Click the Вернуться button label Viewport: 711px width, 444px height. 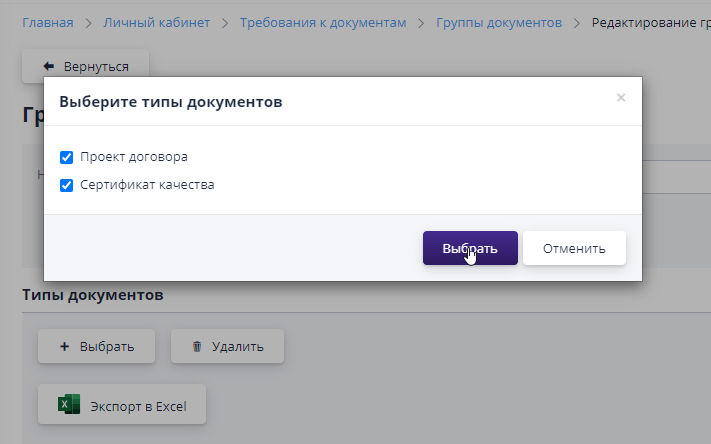click(x=96, y=66)
